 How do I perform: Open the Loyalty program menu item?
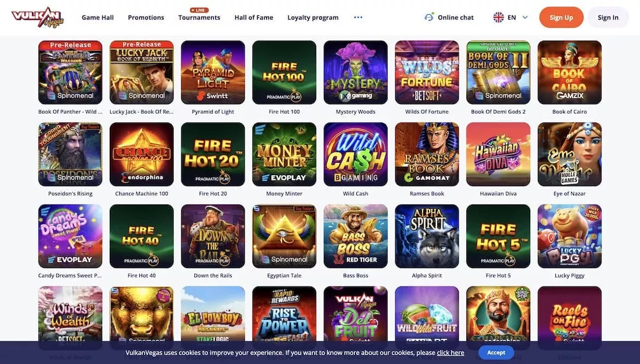click(313, 18)
